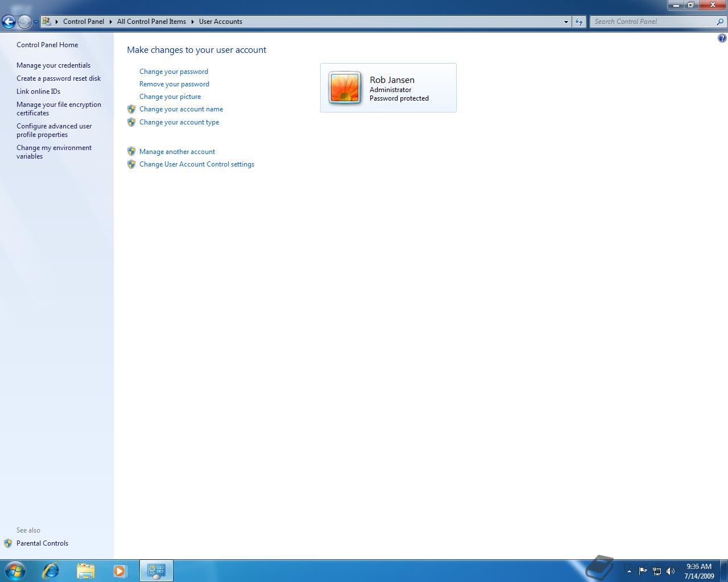Open Windows Explorer folder on taskbar

85,571
